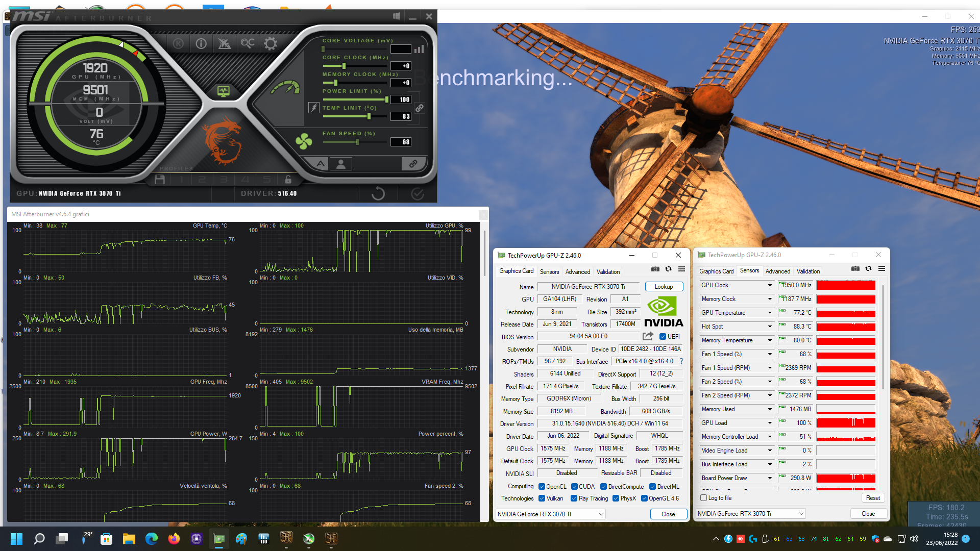The height and width of the screenshot is (551, 980).
Task: Expand Board Power Draw sensor dropdown
Action: point(770,478)
